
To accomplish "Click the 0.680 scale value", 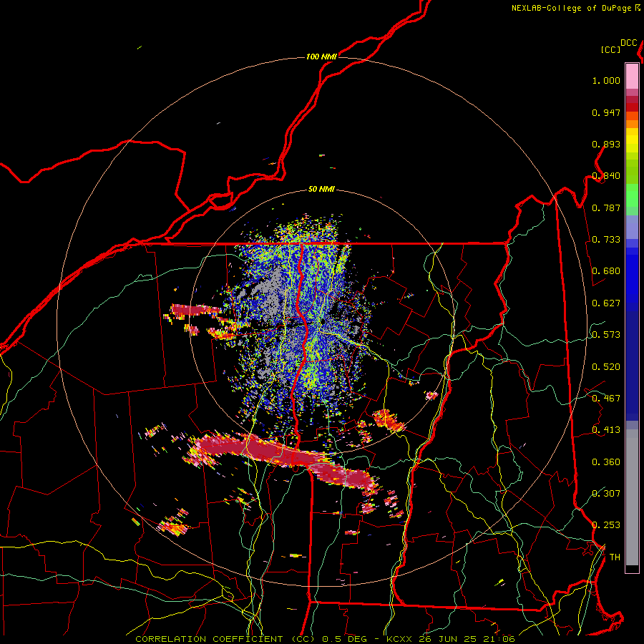I will [x=606, y=271].
